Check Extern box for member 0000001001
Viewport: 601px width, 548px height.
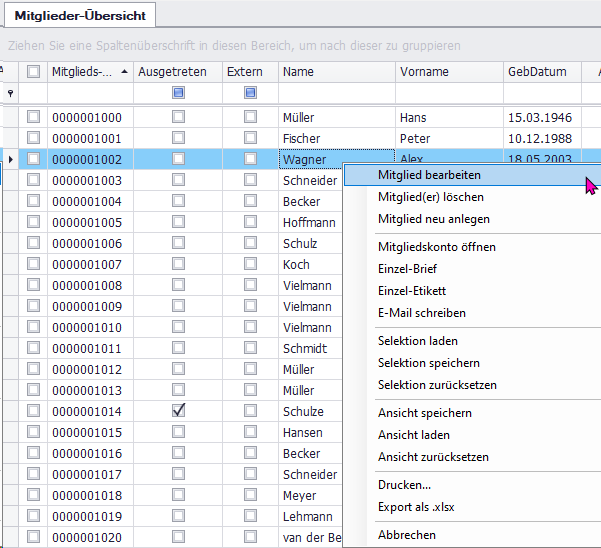[x=250, y=138]
